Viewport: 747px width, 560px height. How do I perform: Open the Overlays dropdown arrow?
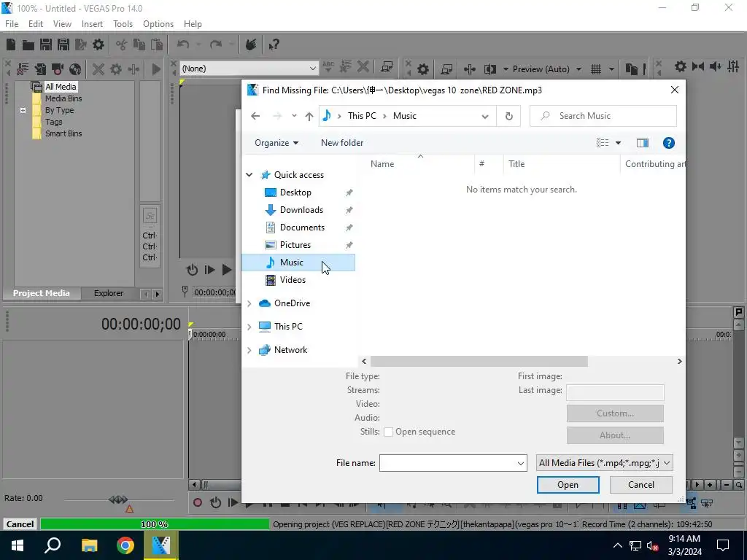tap(611, 69)
